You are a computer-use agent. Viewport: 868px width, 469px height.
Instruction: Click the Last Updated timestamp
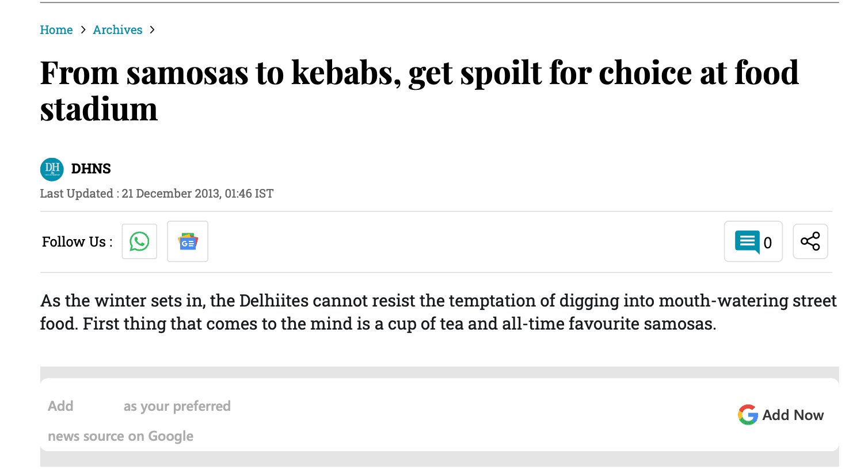pos(157,194)
